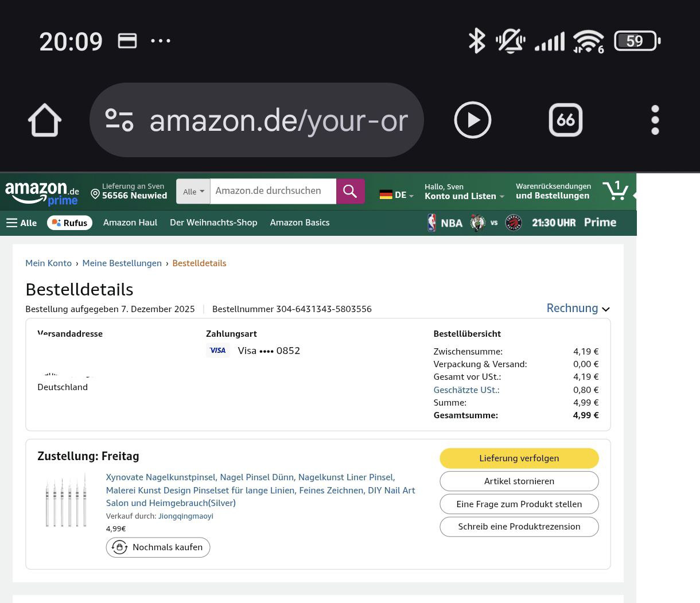The image size is (700, 603).
Task: Expand the Rechnung invoice dropdown
Action: [577, 308]
